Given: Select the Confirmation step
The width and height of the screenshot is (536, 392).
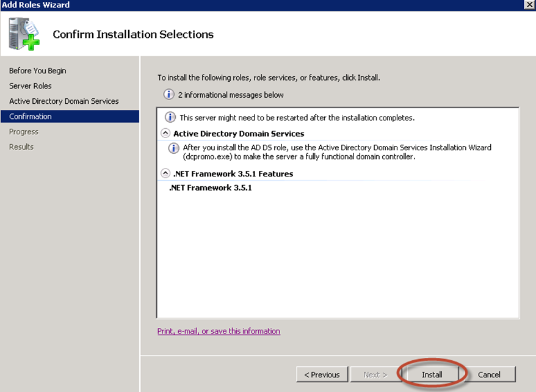Looking at the screenshot, I should click(x=70, y=116).
